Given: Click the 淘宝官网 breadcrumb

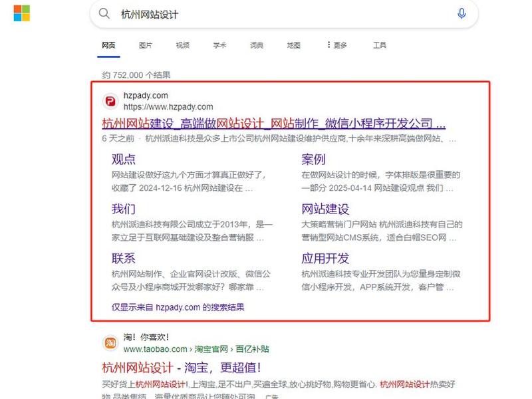Looking at the screenshot, I should click(211, 349).
